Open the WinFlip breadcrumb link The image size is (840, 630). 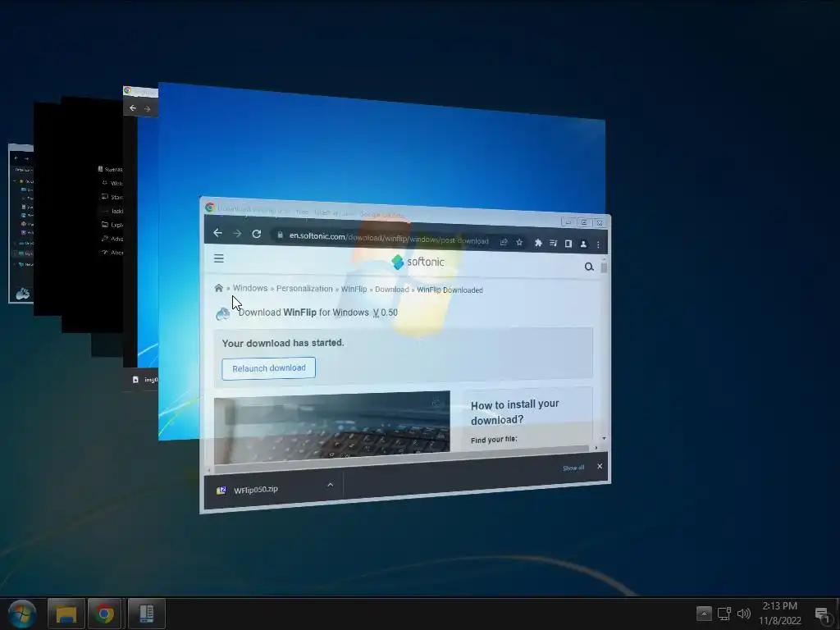[x=354, y=290]
